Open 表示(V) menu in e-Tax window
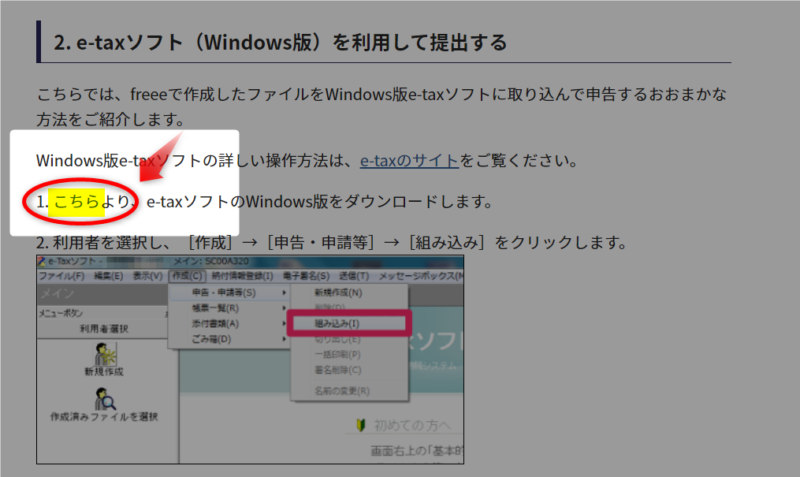Image resolution: width=800 pixels, height=477 pixels. 147,276
